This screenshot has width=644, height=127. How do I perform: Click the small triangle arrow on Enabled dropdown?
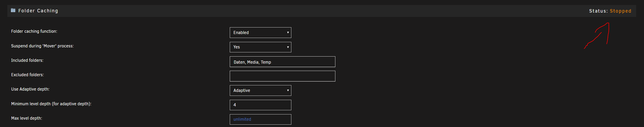point(288,32)
